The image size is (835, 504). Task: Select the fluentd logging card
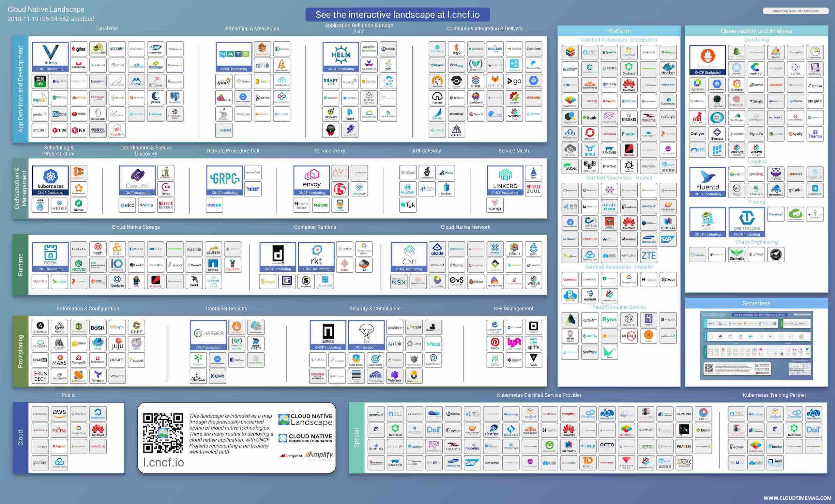707,182
